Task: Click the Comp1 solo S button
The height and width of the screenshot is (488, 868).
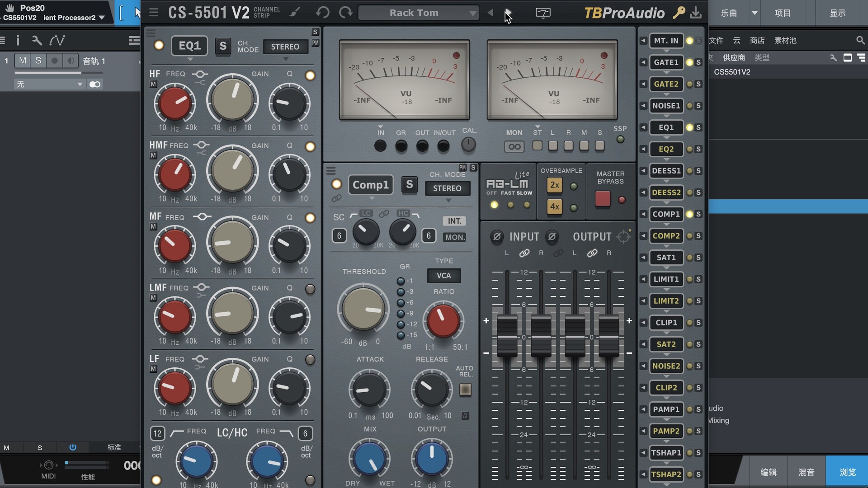Action: point(409,184)
